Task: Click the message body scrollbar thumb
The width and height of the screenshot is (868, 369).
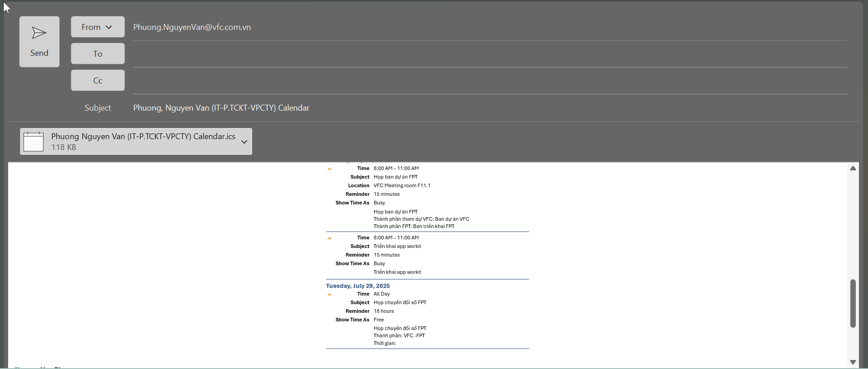Action: [853, 303]
